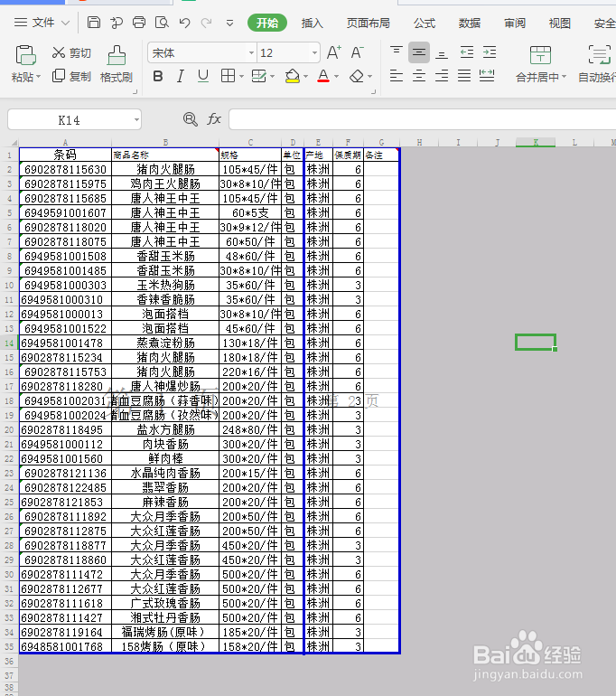
Task: Open the 页面布局 tab
Action: (x=369, y=24)
